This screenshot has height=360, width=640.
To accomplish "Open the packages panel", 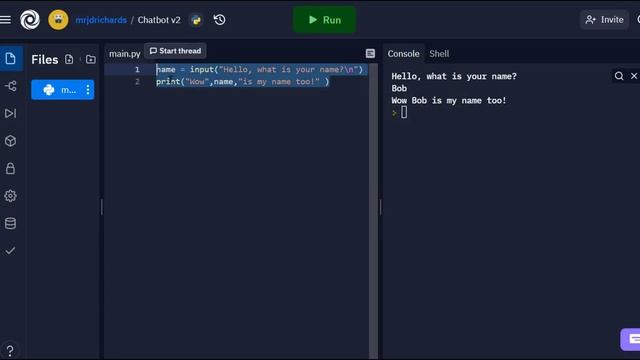I will tap(11, 141).
